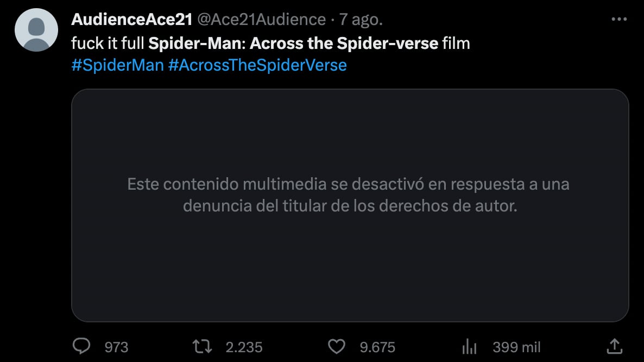Like the tweet with the heart icon
This screenshot has height=362, width=644.
pos(337,346)
